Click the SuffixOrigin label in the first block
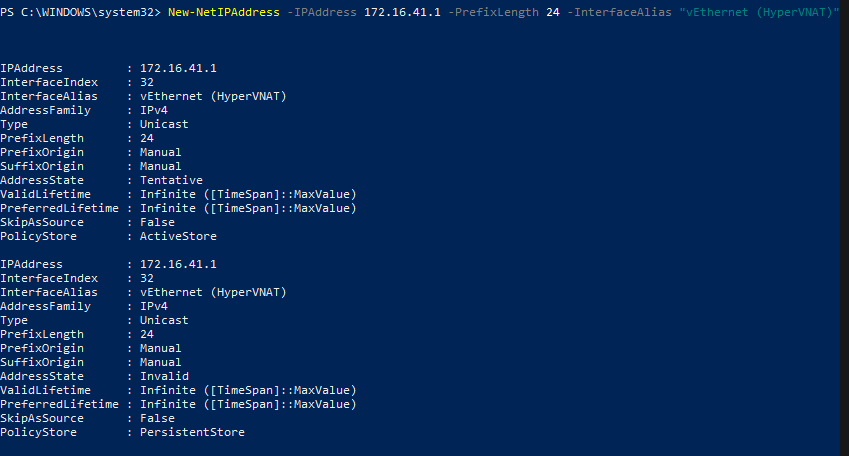Viewport: 849px width, 456px height. pyautogui.click(x=42, y=166)
